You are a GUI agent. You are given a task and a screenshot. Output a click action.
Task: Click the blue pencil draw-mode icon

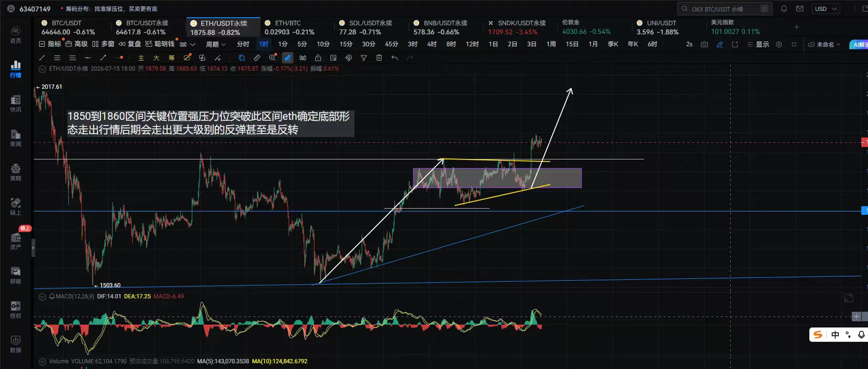[720, 44]
